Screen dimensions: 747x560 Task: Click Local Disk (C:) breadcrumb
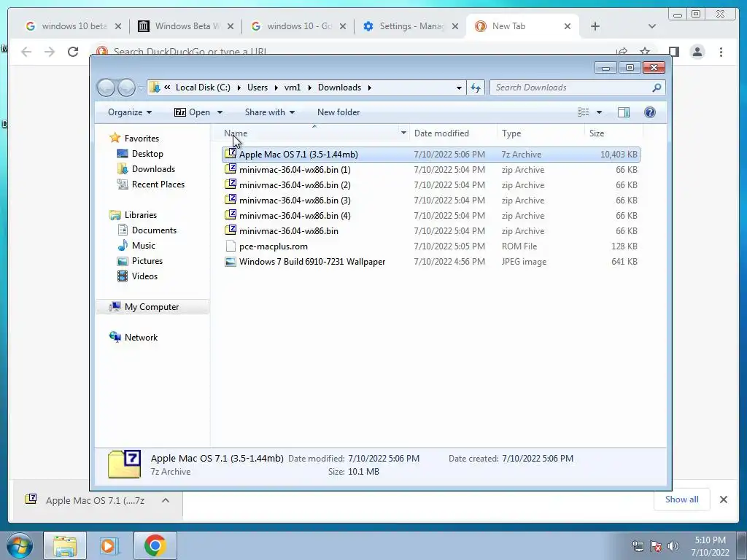point(203,87)
